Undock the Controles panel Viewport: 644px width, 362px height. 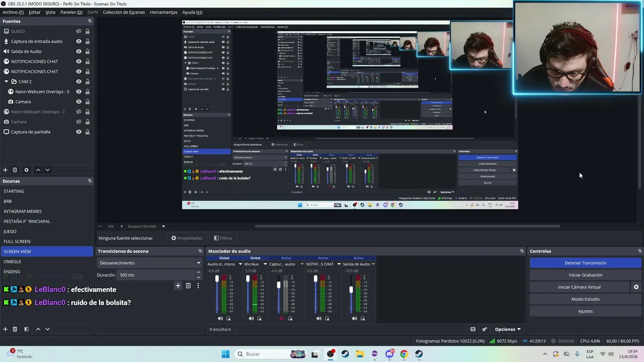pos(639,251)
